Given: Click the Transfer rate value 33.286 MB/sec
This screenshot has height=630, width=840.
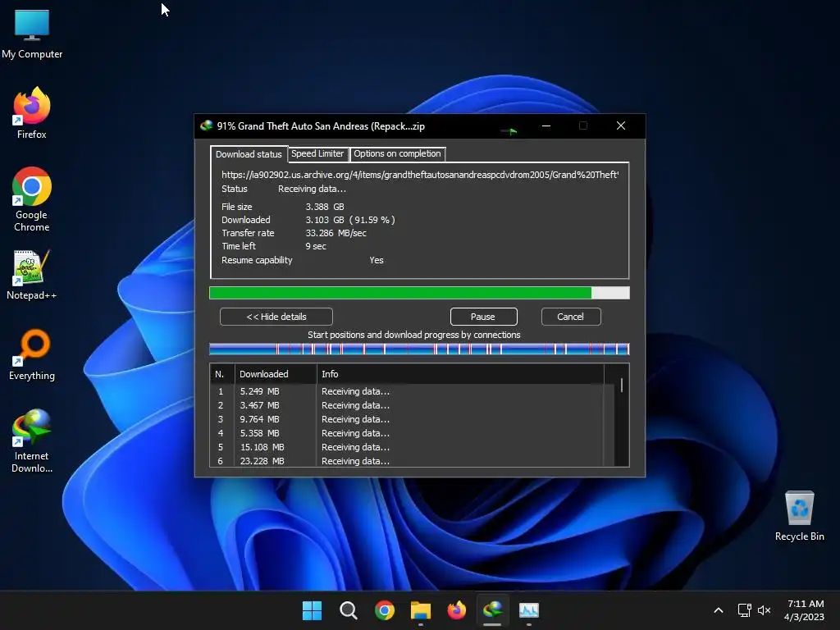Looking at the screenshot, I should click(336, 233).
